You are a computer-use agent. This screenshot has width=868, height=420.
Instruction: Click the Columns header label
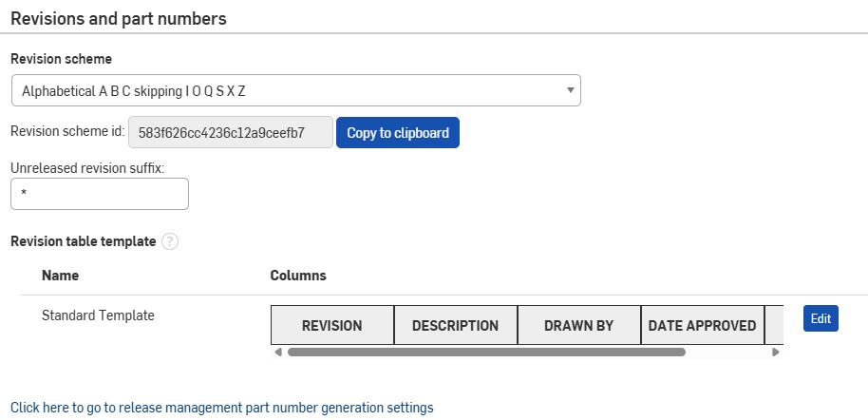pyautogui.click(x=298, y=276)
